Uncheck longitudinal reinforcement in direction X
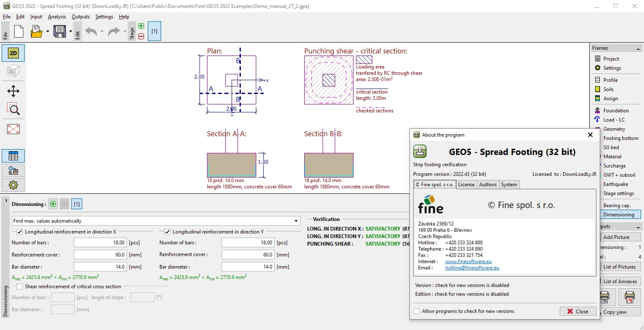The height and width of the screenshot is (330, 644). tap(20, 231)
